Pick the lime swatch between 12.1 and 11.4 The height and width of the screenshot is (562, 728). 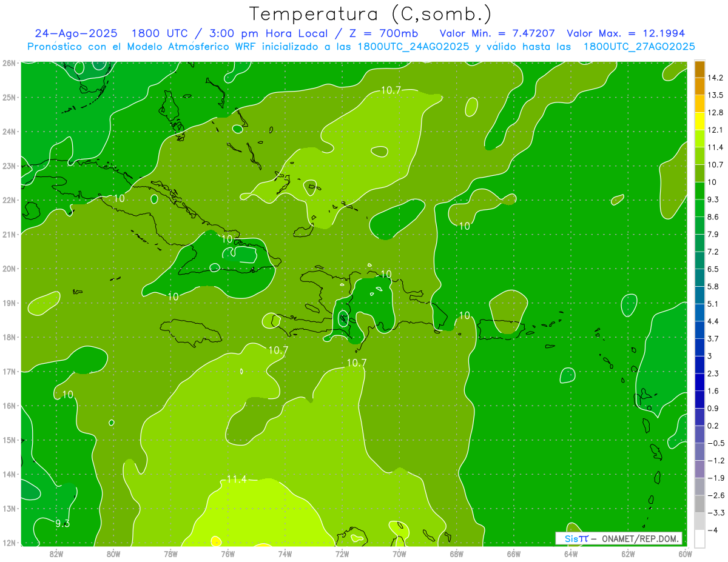(x=700, y=139)
